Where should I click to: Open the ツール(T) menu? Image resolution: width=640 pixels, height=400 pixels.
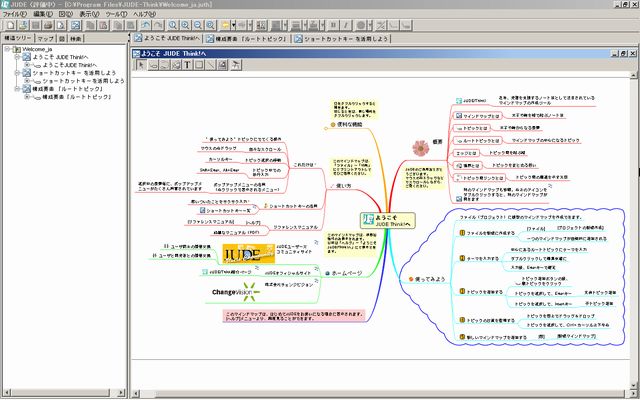pyautogui.click(x=116, y=14)
